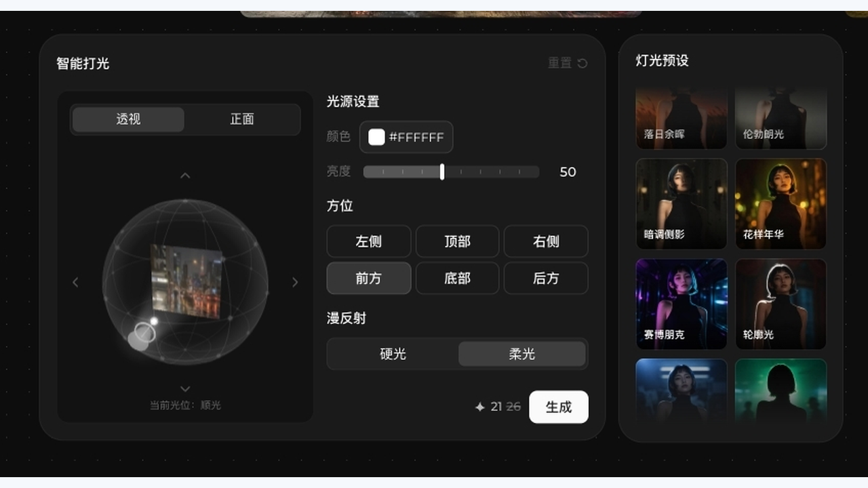Select 硬光 hard light option
The width and height of the screenshot is (868, 488).
click(x=393, y=354)
